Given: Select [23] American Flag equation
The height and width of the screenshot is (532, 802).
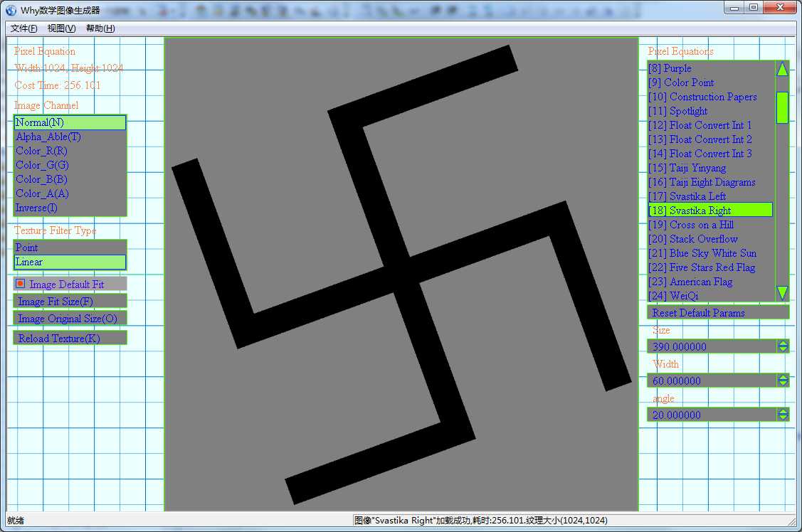Looking at the screenshot, I should click(x=710, y=282).
